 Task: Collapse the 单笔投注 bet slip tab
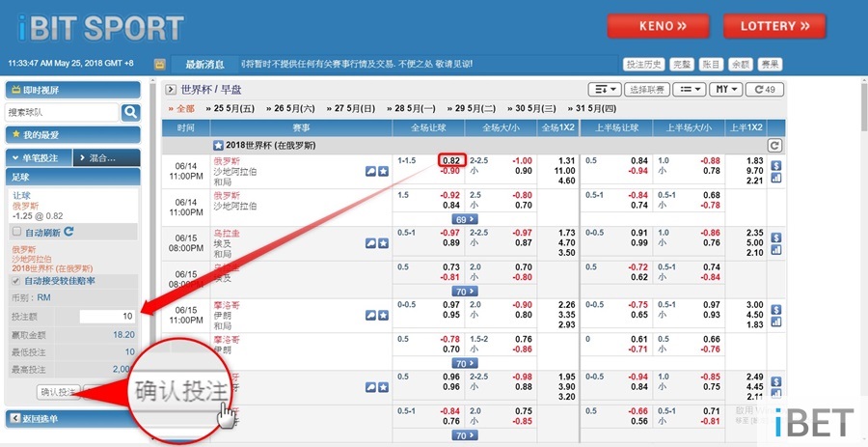(x=39, y=158)
